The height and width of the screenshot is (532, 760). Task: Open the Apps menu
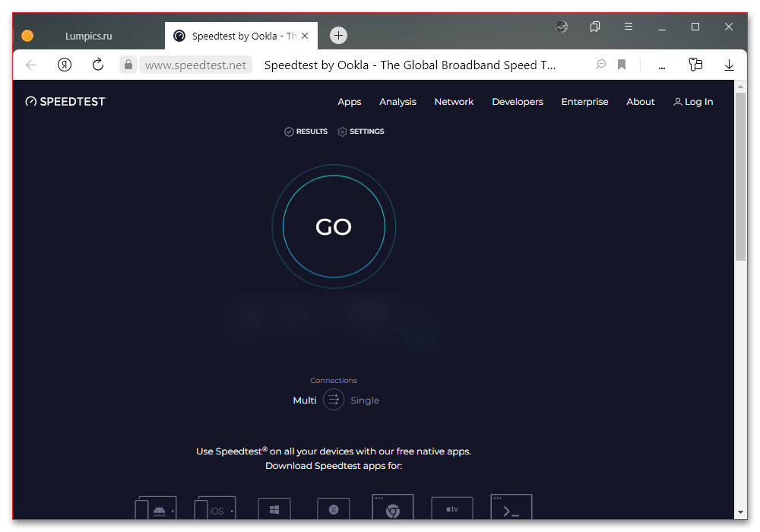(350, 102)
